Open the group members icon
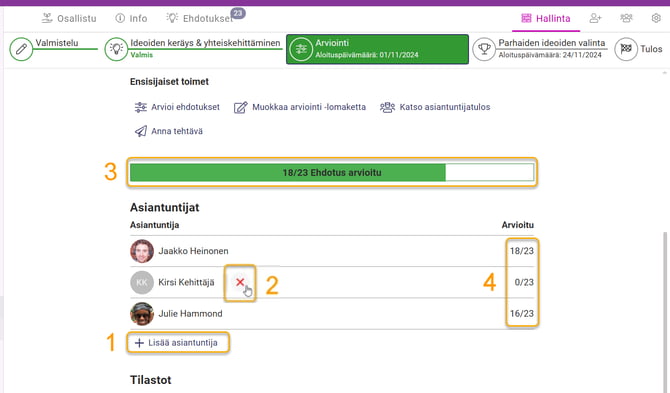This screenshot has height=393, width=670. tap(626, 18)
